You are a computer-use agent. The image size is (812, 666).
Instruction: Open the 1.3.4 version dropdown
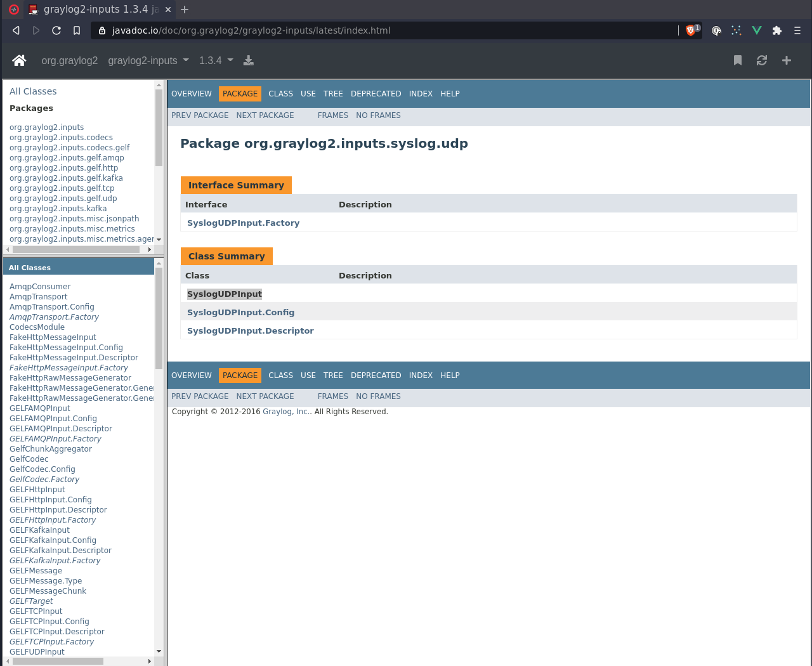[x=216, y=60]
